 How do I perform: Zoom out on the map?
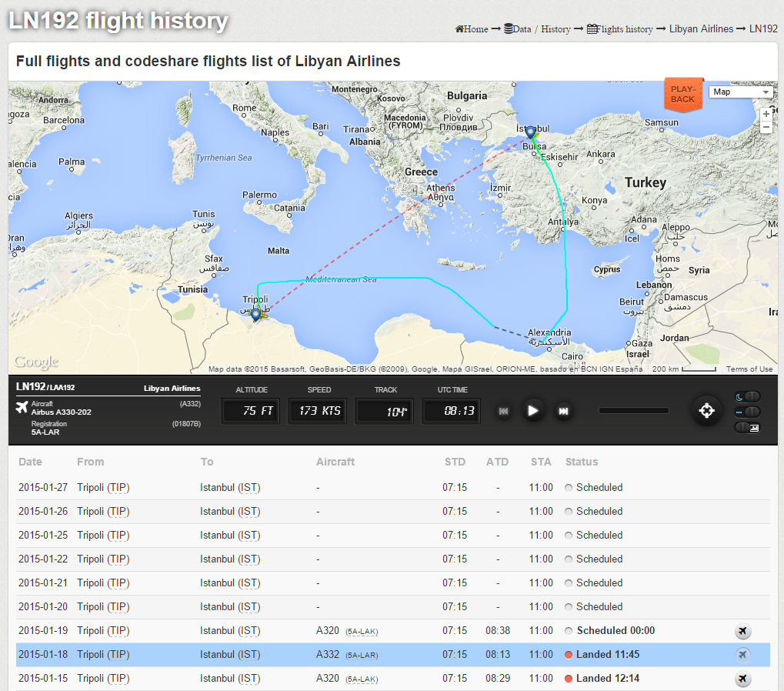[766, 127]
